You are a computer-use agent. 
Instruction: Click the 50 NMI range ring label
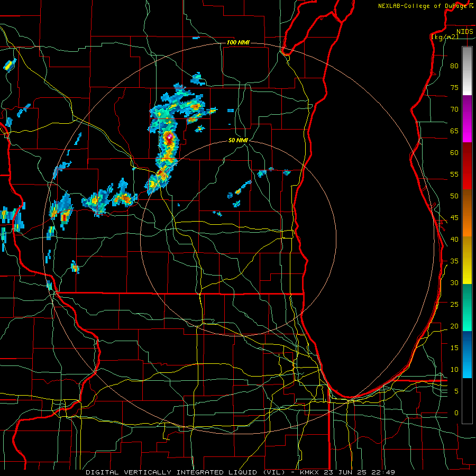tap(238, 140)
